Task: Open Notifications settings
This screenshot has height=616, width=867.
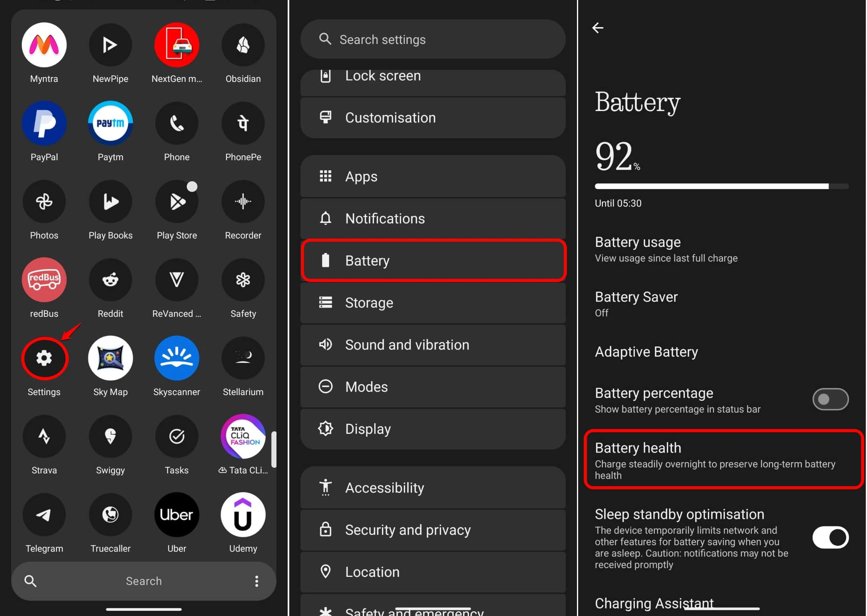Action: point(433,219)
